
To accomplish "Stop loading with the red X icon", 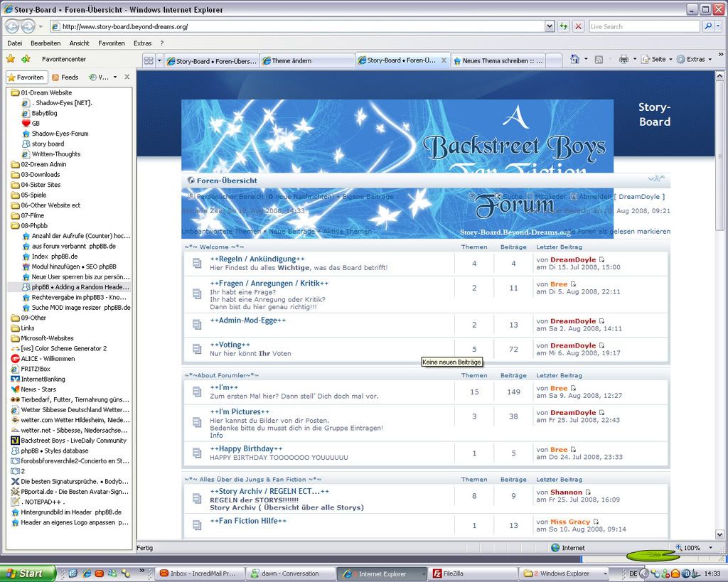I will coord(578,26).
